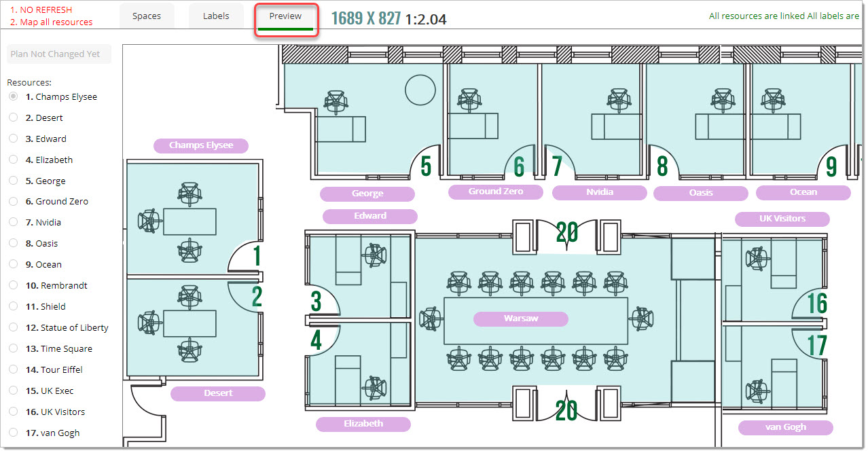Open the Labels tab
Screen dimensions: 868x453
[x=216, y=16]
